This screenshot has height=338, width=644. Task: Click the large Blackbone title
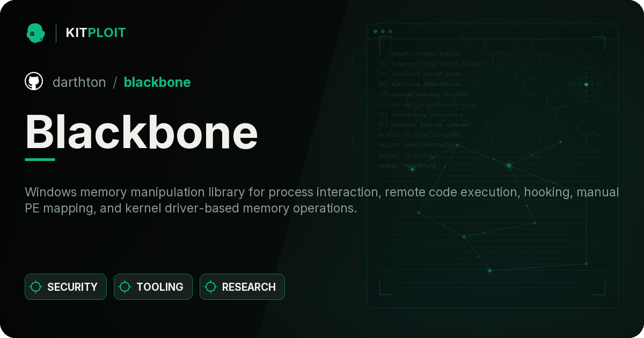point(142,131)
